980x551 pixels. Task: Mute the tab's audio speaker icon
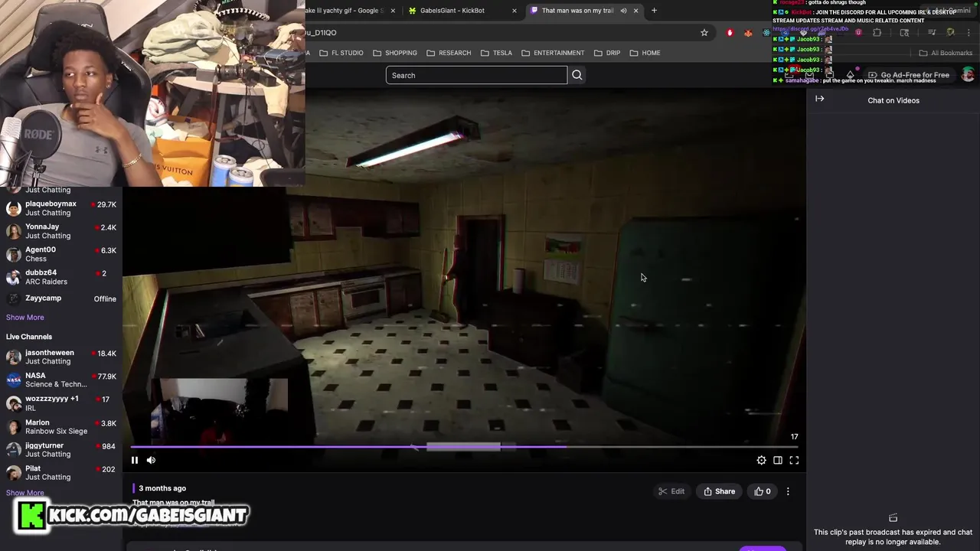[623, 11]
